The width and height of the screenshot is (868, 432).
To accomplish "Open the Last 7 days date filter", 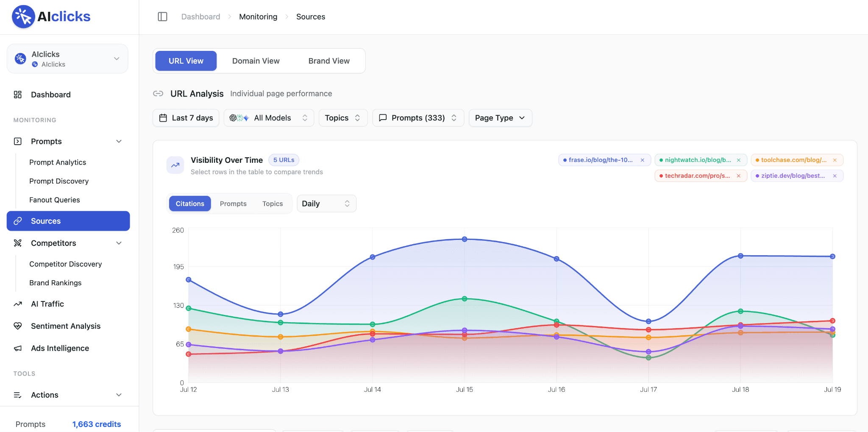I will (x=186, y=118).
